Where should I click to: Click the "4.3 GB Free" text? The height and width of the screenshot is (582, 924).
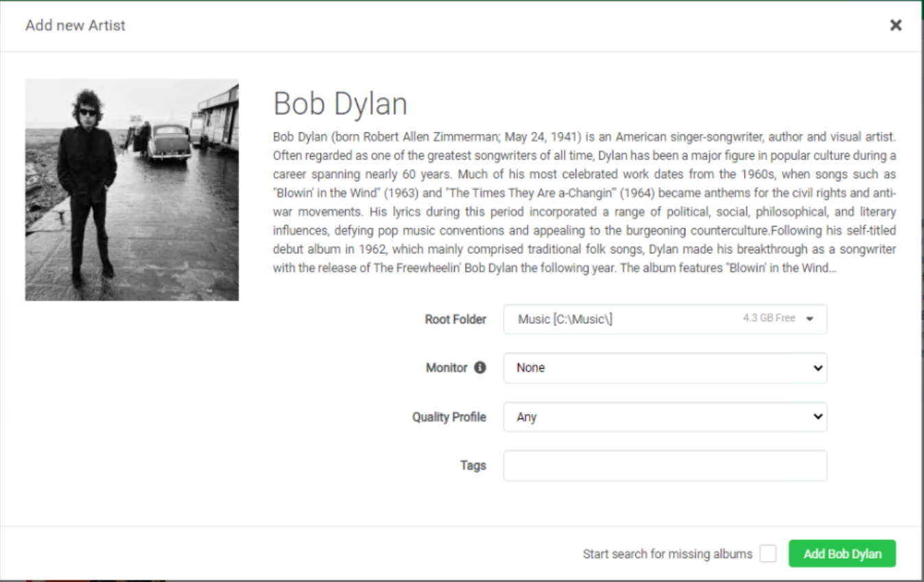tap(769, 318)
